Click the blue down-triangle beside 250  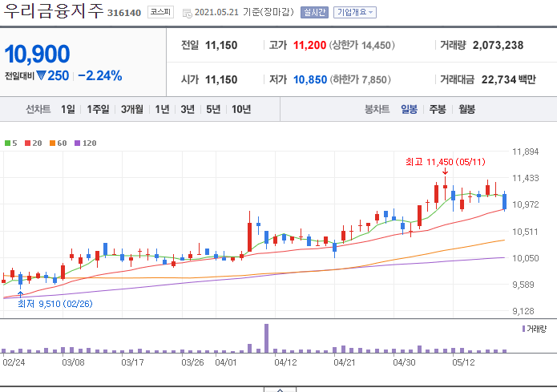coord(41,75)
